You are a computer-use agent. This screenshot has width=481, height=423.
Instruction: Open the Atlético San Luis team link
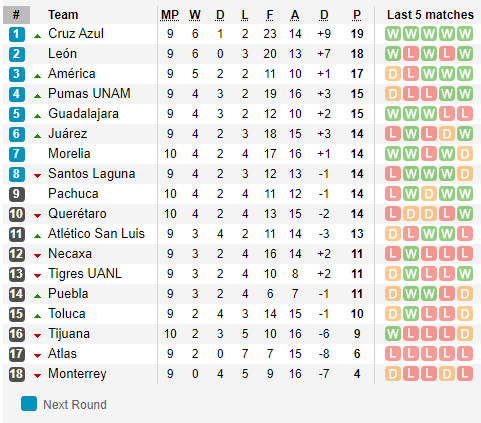point(96,234)
